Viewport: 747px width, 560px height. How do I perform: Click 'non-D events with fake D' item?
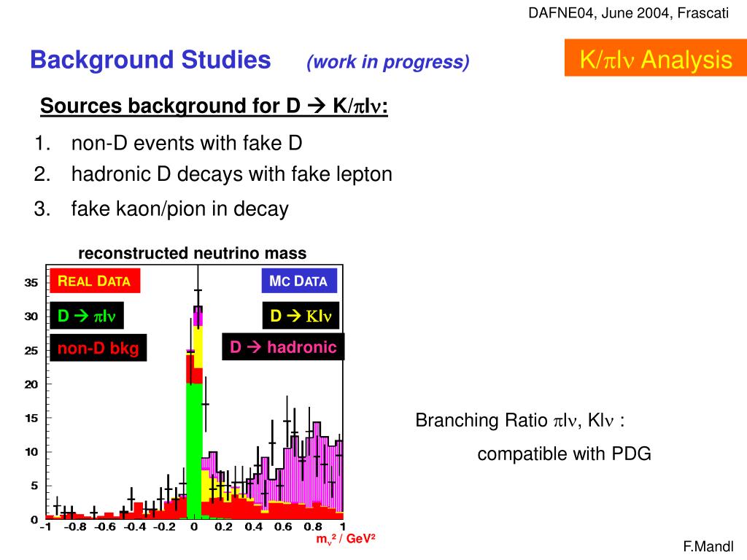pyautogui.click(x=187, y=143)
